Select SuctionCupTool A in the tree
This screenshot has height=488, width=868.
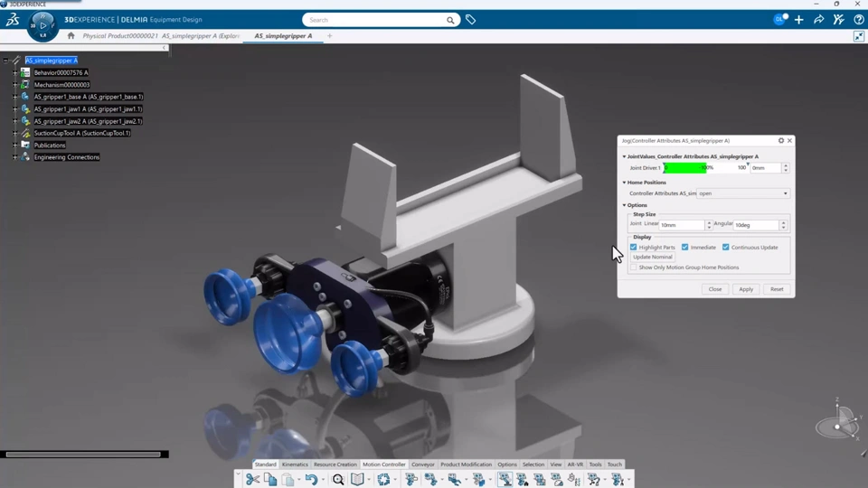point(82,134)
